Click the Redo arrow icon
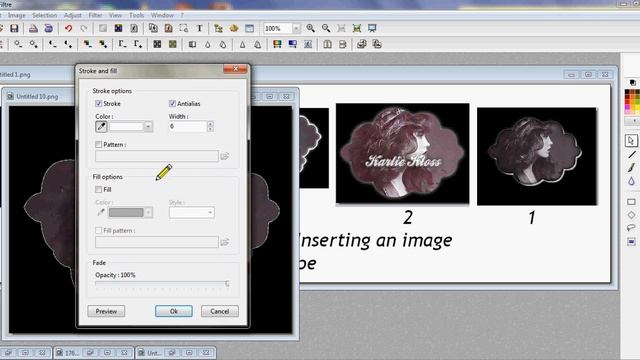The height and width of the screenshot is (360, 640). coord(84,28)
